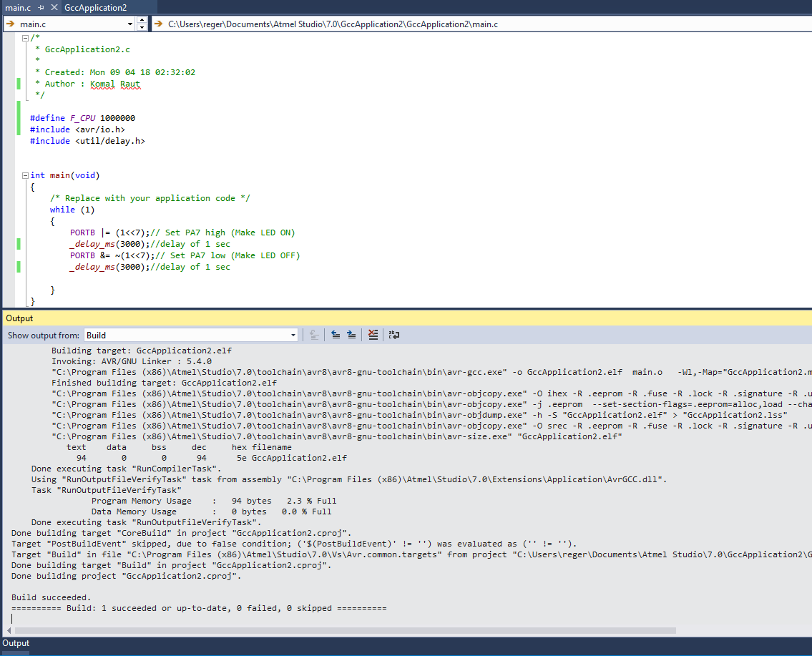Click the Output panel title bar
Viewport: 812px width, 656px height.
click(x=407, y=318)
